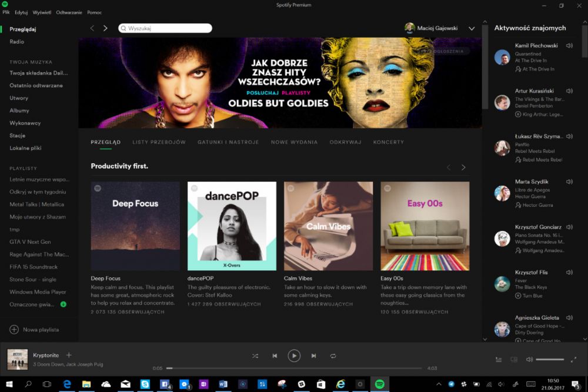Open Radio in sidebar
The height and width of the screenshot is (392, 588).
click(17, 42)
